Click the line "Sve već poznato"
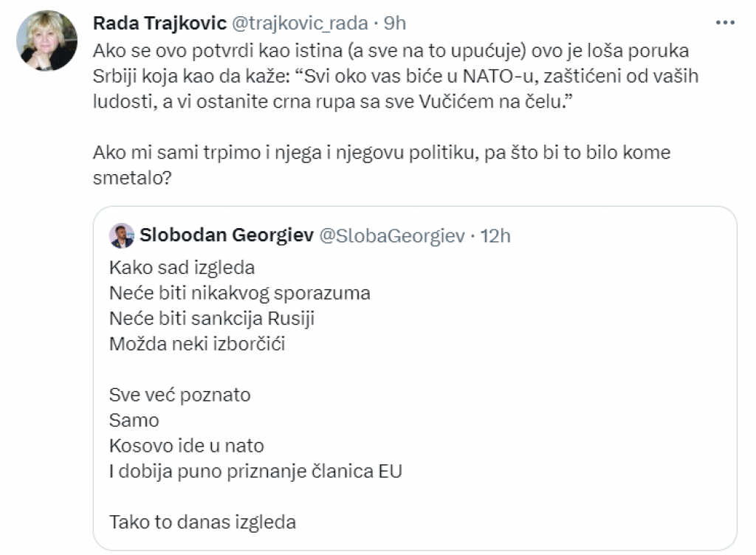Image resolution: width=756 pixels, height=555 pixels. pyautogui.click(x=180, y=395)
